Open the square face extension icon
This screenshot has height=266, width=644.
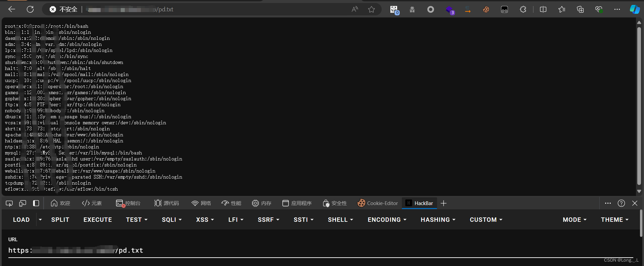(x=504, y=9)
